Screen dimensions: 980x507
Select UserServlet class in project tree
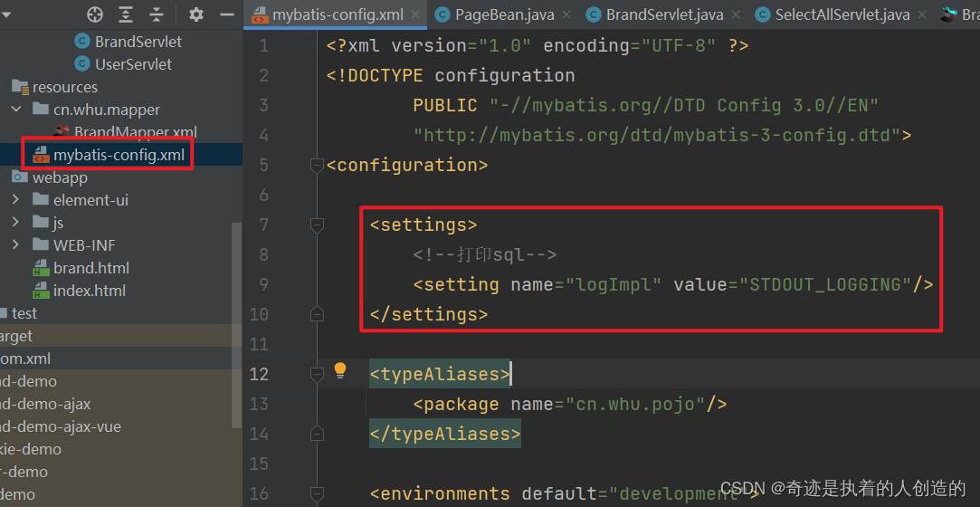133,64
